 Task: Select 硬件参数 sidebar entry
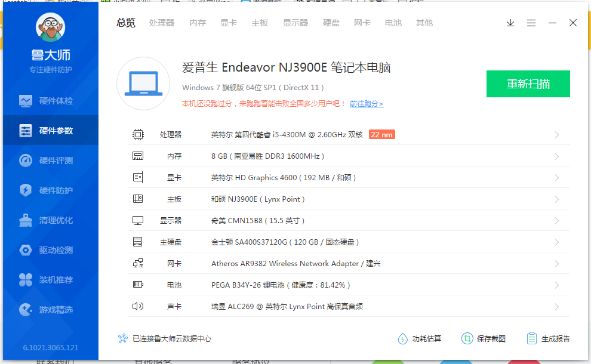point(51,130)
